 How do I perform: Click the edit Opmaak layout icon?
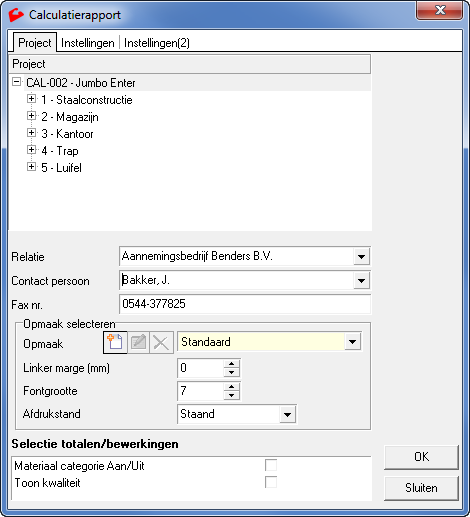point(138,342)
